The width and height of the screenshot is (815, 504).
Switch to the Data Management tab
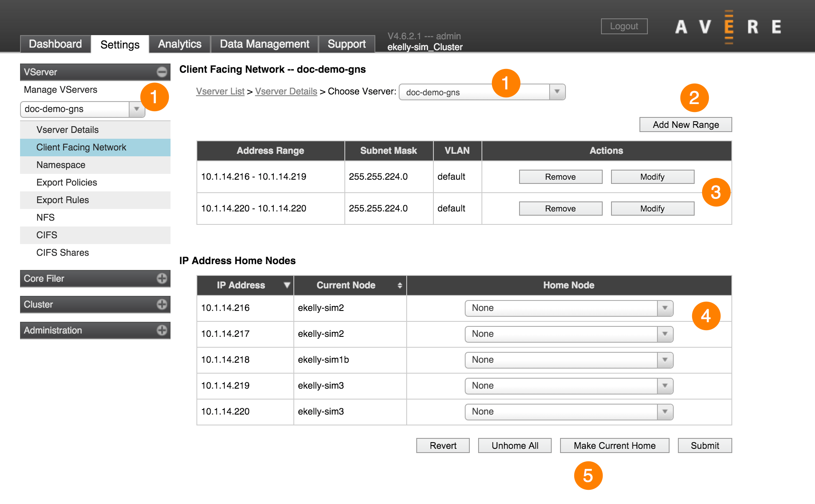(x=264, y=43)
